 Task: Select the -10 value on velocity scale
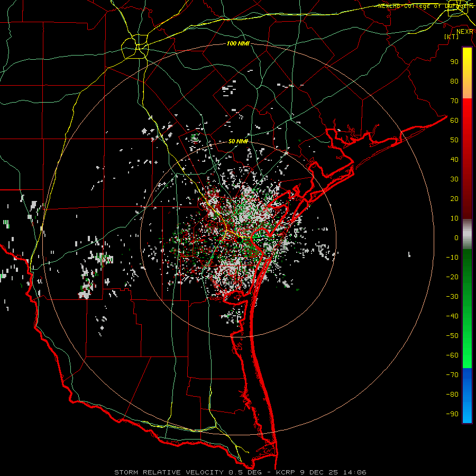(x=452, y=258)
